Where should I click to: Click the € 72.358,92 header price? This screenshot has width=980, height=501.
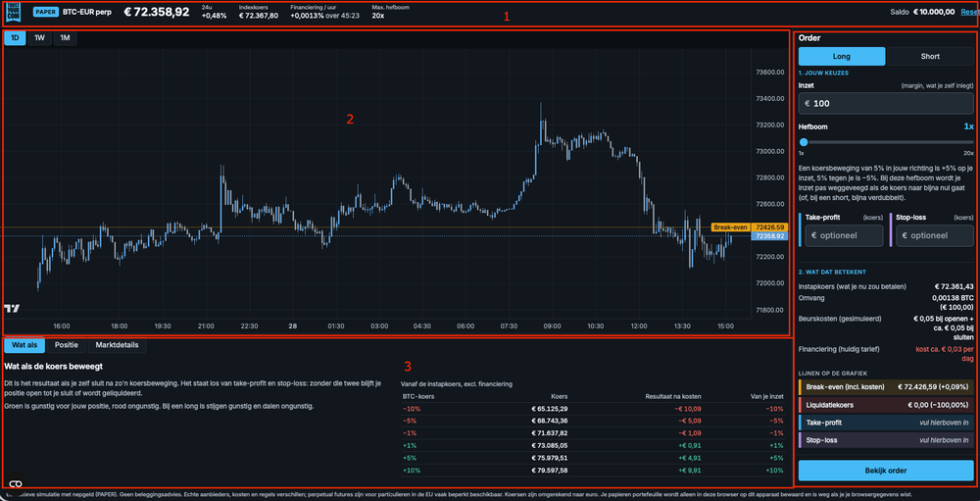pyautogui.click(x=157, y=12)
